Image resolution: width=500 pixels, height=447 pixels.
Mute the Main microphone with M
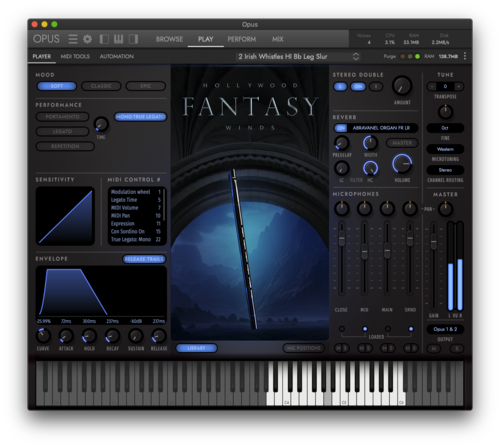coord(384,348)
